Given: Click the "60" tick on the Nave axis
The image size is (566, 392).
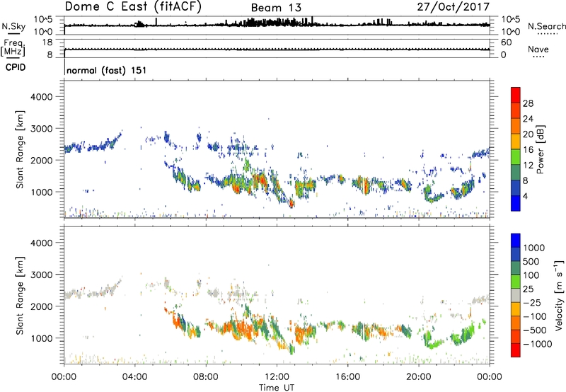Looking at the screenshot, I should coord(506,42).
